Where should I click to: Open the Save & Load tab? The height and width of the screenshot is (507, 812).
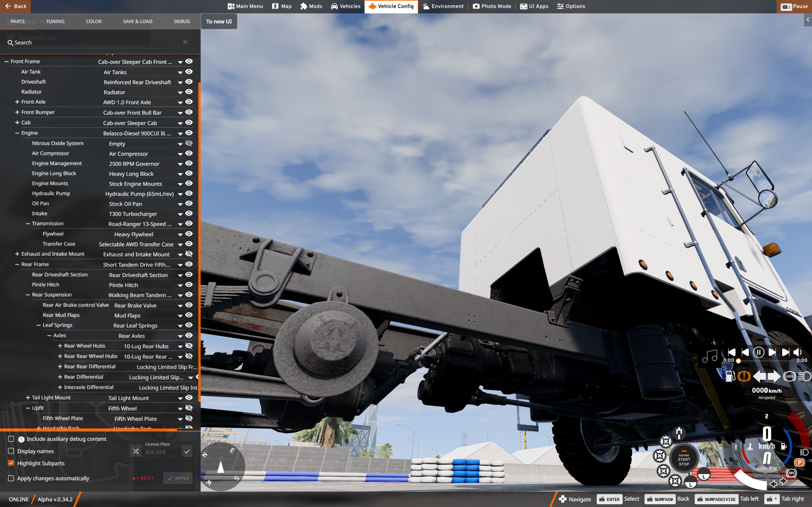click(137, 22)
